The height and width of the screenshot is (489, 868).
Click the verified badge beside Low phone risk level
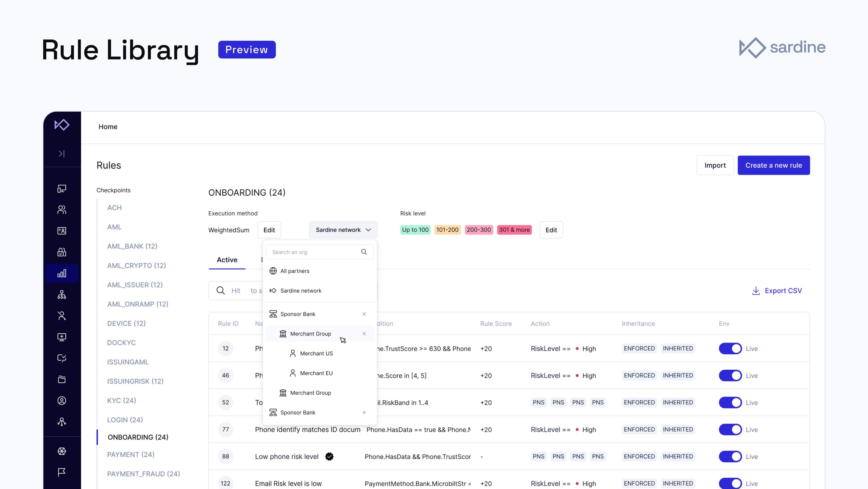coord(329,457)
